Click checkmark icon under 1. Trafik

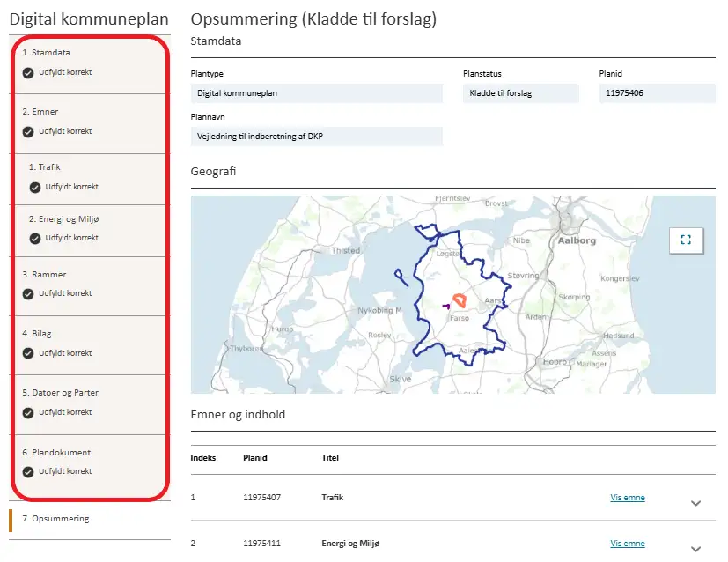coord(35,187)
